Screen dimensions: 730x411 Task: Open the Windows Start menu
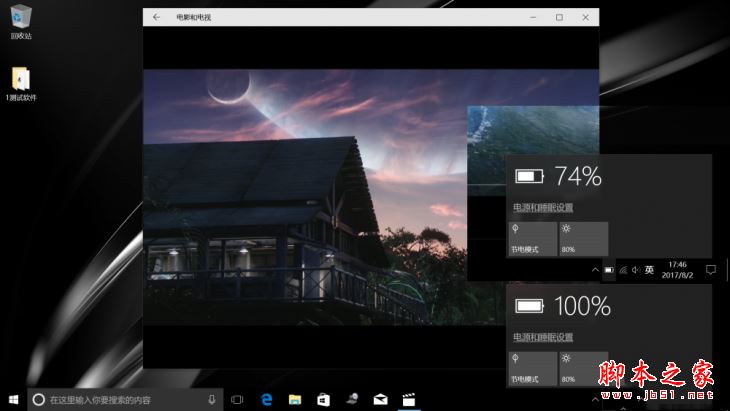click(14, 399)
